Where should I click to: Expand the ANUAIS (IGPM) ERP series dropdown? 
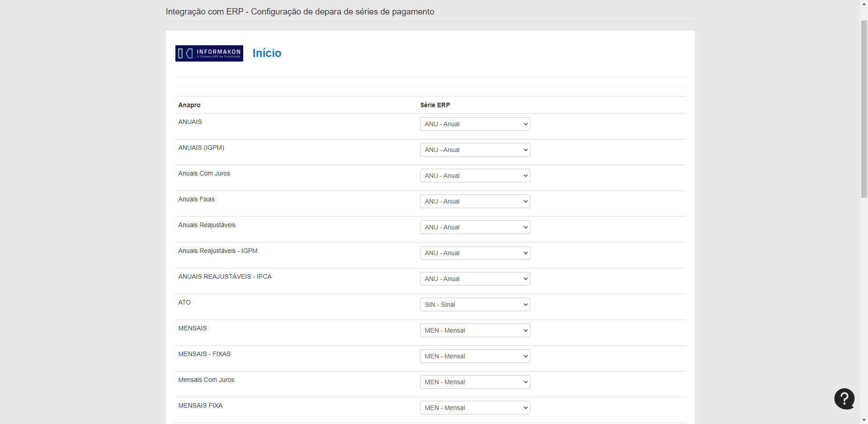[475, 150]
